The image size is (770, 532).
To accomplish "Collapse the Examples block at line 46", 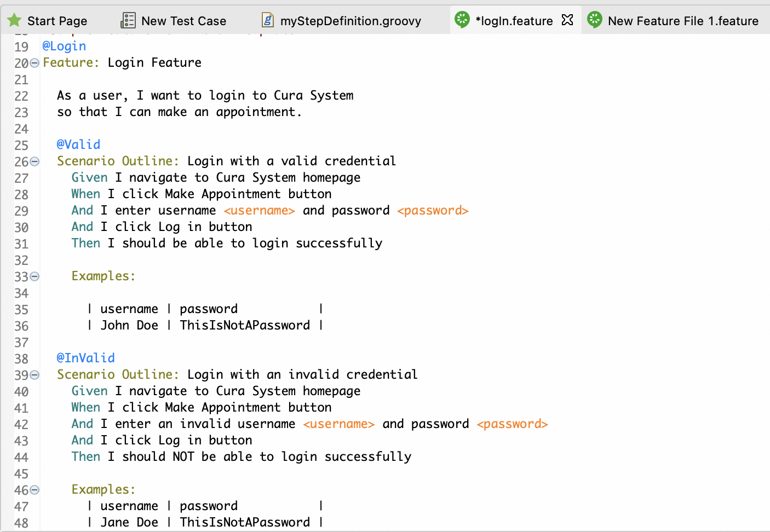I will [x=34, y=490].
